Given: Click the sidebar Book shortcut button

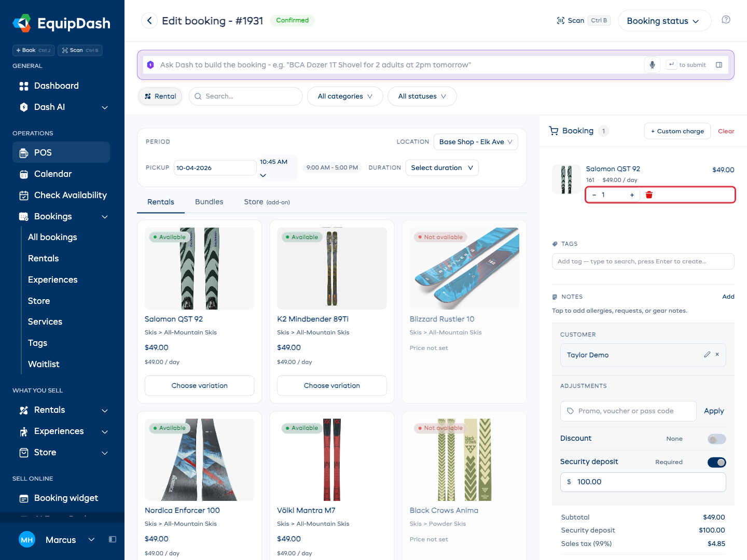Looking at the screenshot, I should (33, 50).
